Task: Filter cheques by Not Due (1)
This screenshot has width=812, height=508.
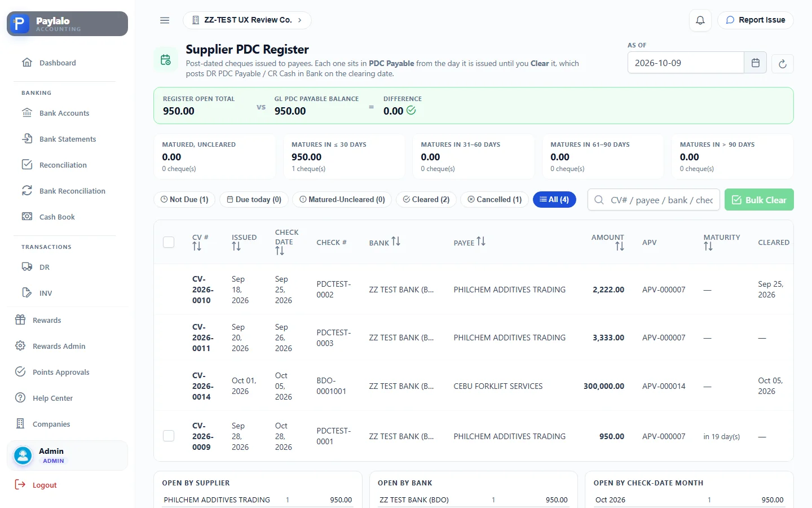Action: point(184,199)
